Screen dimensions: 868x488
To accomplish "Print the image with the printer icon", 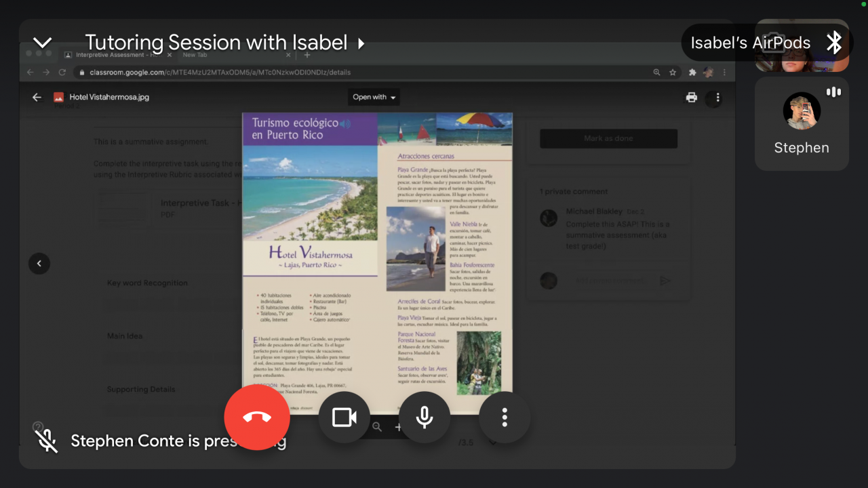I will [x=692, y=97].
